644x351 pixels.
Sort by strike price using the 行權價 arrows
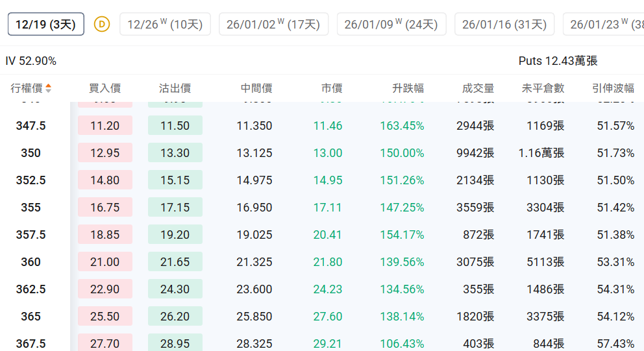click(x=49, y=88)
